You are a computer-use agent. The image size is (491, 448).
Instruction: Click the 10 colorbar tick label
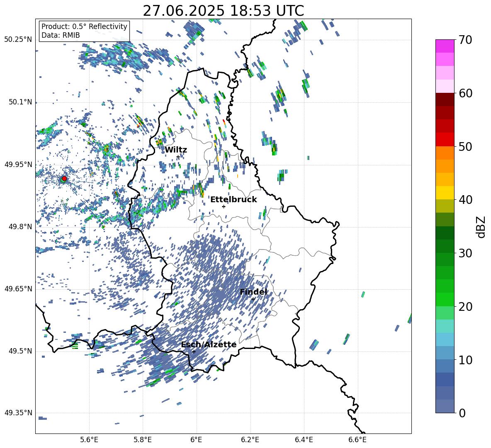pyautogui.click(x=466, y=360)
